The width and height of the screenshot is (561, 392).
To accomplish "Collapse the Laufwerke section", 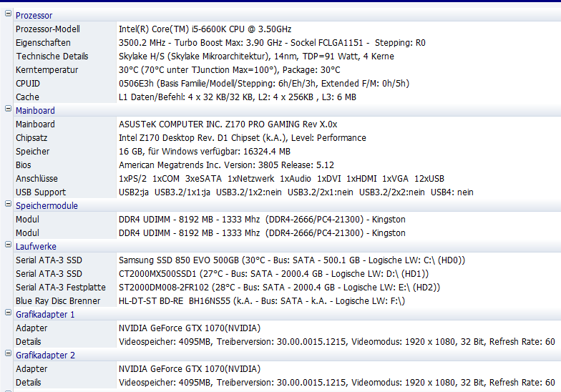I will pos(8,245).
